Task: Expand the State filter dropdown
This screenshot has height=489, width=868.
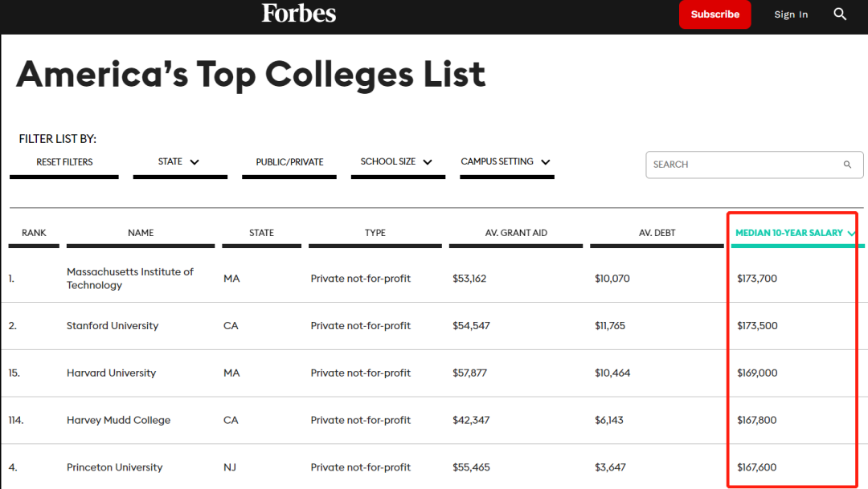Action: 179,162
